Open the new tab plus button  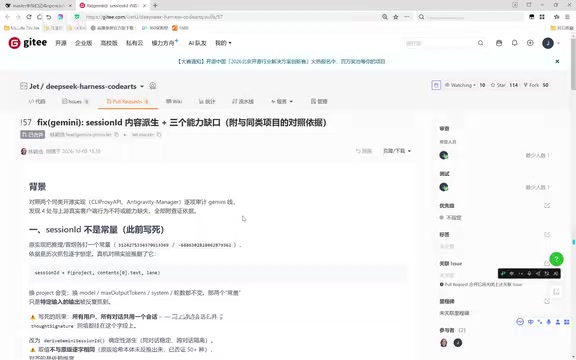click(x=155, y=6)
